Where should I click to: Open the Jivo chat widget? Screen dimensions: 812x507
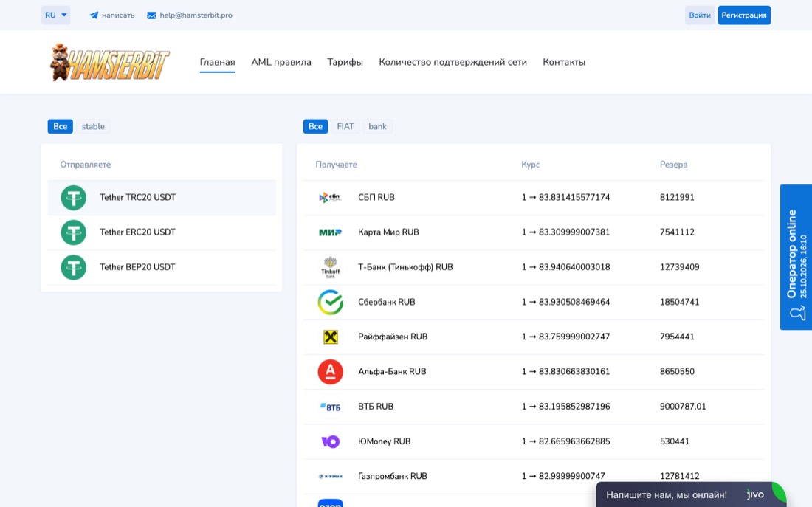pyautogui.click(x=692, y=494)
